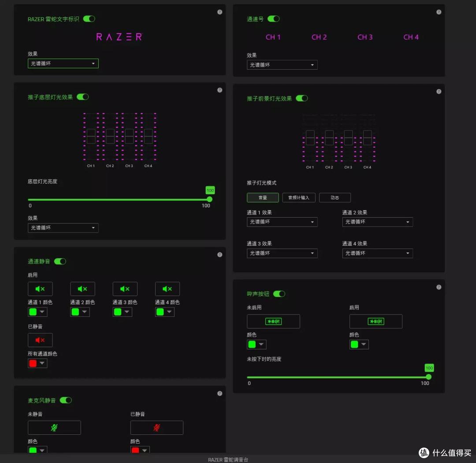Pick 未启用 bleep 颜色 swatch
Viewport: 476px width, 463px height.
click(252, 344)
